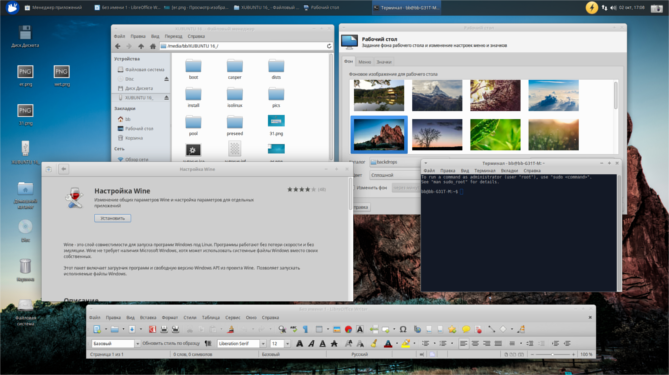Viewport: 669px width, 375px height.
Task: Expand the paragraph style dropdown 'Базовый'
Action: coord(137,343)
